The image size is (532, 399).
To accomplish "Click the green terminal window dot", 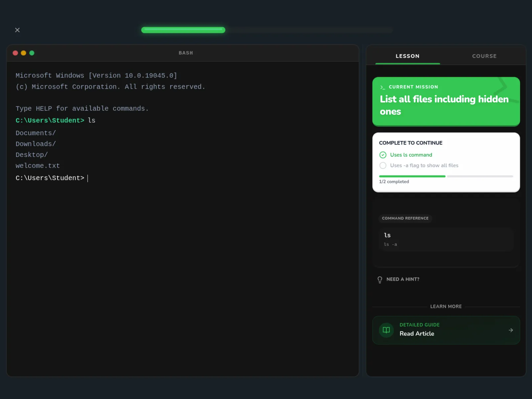I will [x=32, y=53].
